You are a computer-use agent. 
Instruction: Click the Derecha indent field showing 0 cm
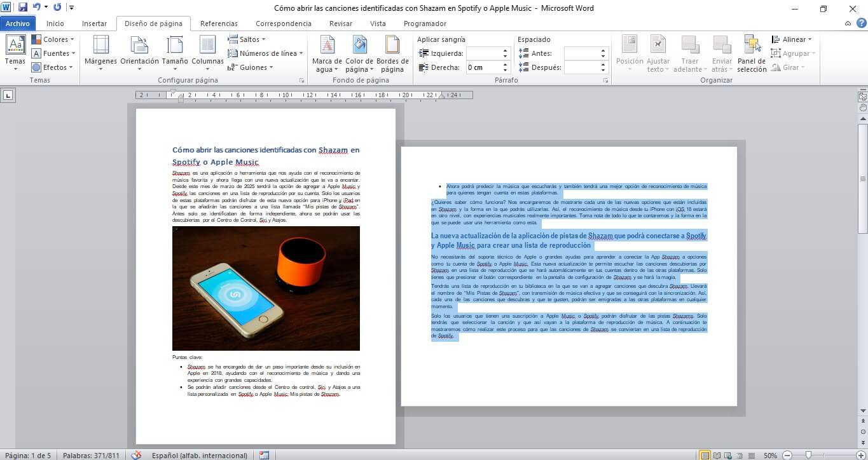[x=484, y=67]
